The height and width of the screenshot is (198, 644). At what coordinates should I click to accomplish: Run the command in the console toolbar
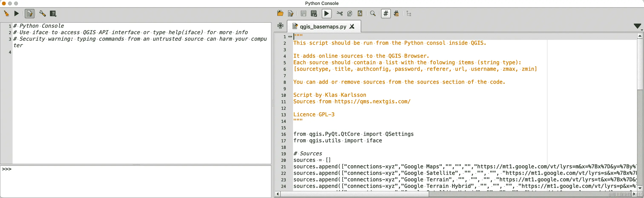coord(16,13)
